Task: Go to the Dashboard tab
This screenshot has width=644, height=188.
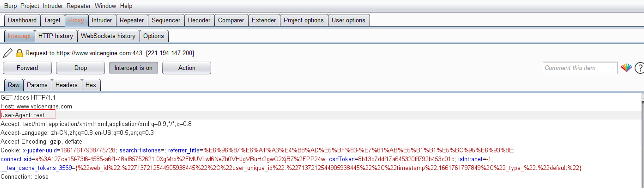Action: tap(22, 20)
